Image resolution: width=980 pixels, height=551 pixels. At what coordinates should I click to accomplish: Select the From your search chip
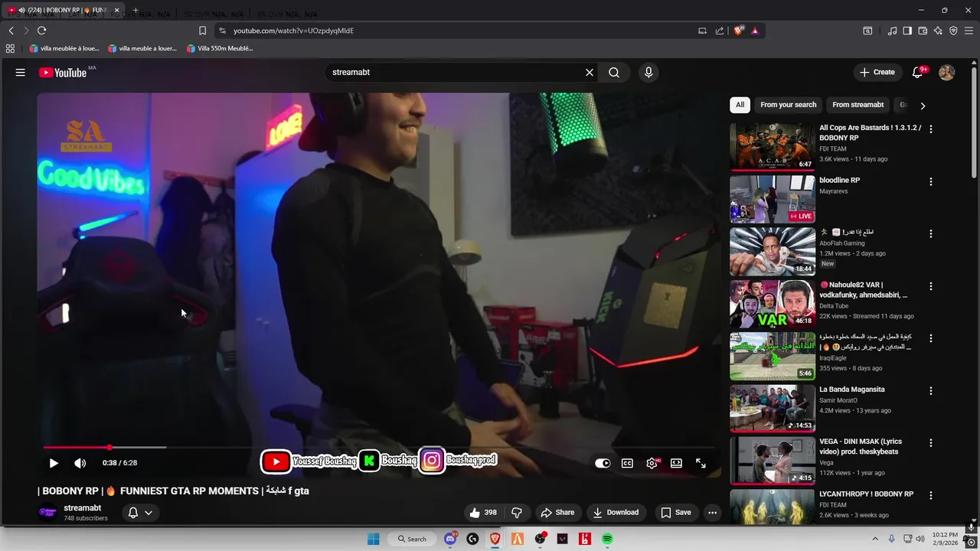788,105
